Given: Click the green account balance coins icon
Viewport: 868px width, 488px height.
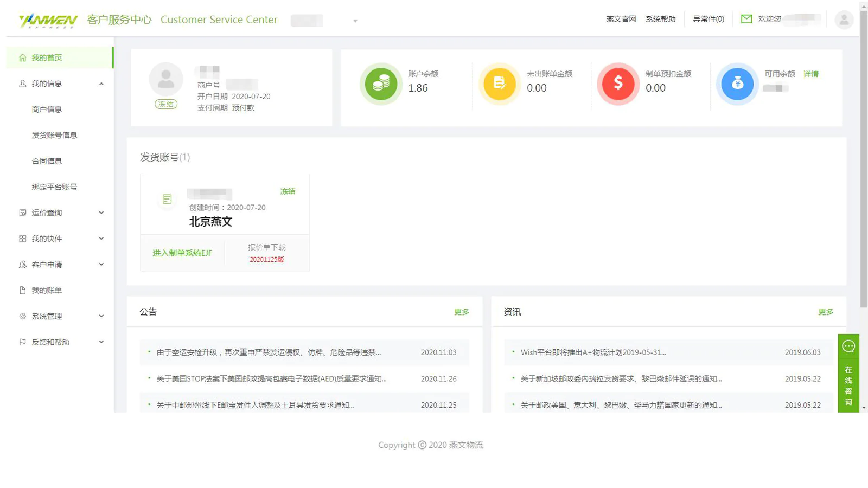Looking at the screenshot, I should point(381,84).
